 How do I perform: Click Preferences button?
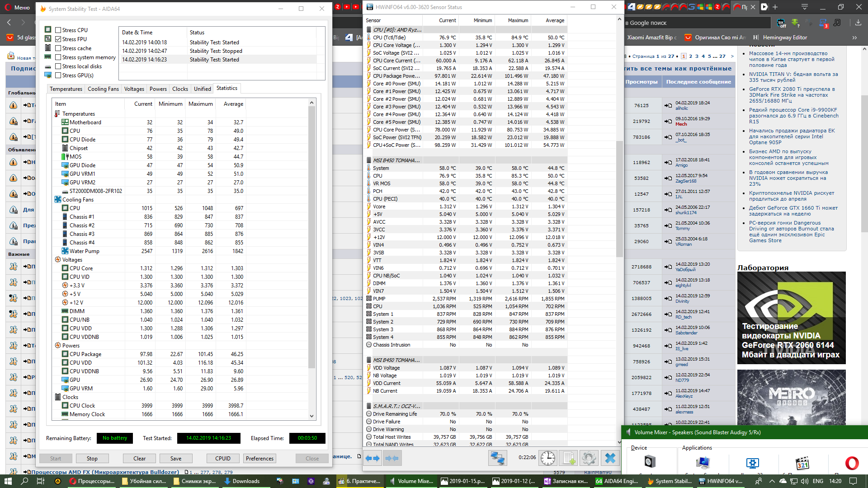259,459
